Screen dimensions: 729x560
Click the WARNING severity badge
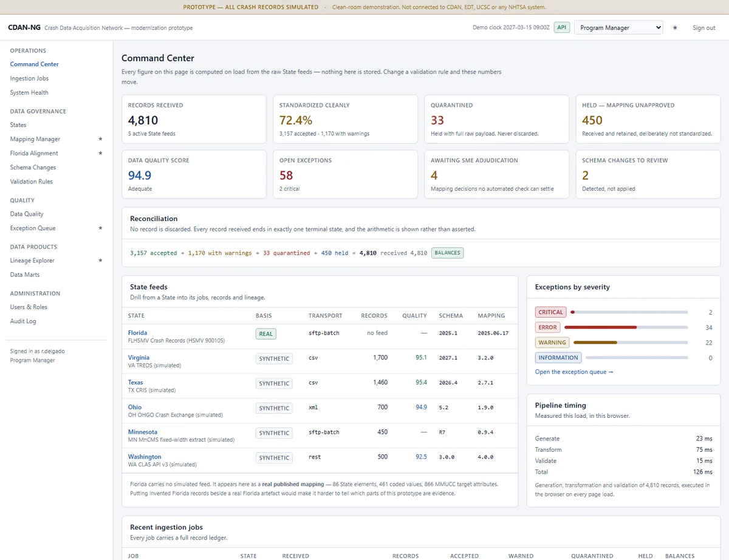pyautogui.click(x=552, y=343)
